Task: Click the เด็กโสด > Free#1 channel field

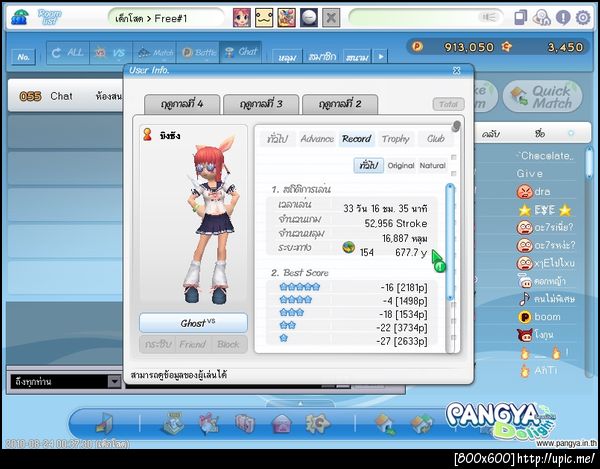Action: point(166,18)
